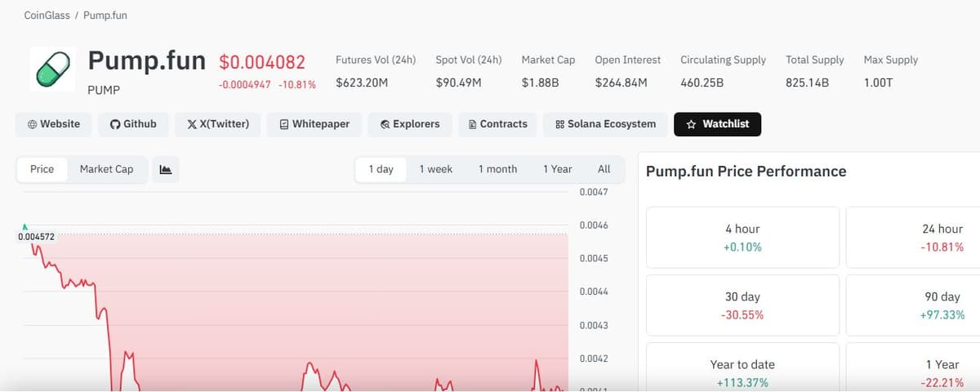Click the green high marker arrow on chart
980x392 pixels.
coord(24,226)
